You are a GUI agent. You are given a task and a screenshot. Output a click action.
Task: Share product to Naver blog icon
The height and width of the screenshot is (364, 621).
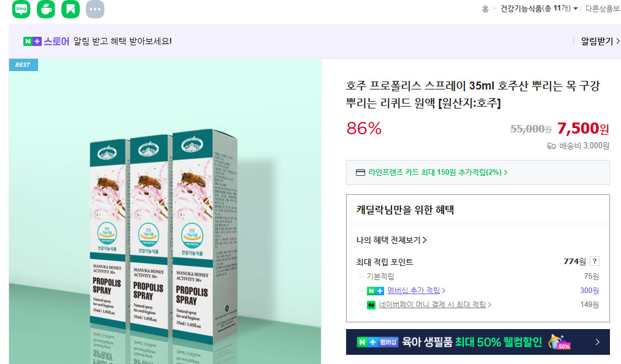[21, 9]
